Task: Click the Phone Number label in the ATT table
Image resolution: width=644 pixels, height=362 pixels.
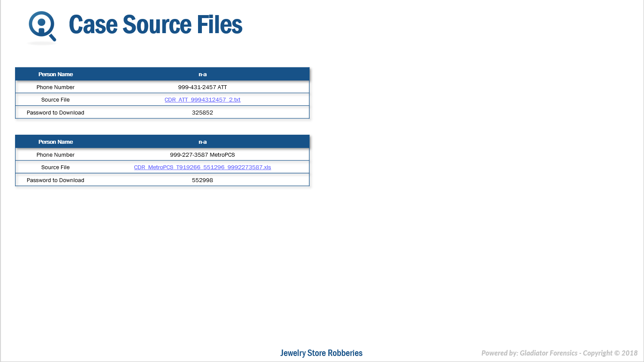Action: 56,87
